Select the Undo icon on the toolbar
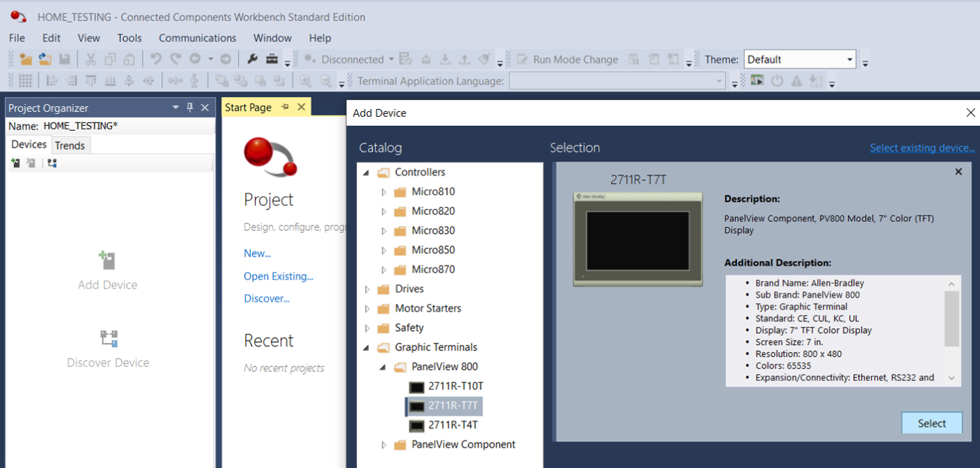980x468 pixels. coord(155,59)
